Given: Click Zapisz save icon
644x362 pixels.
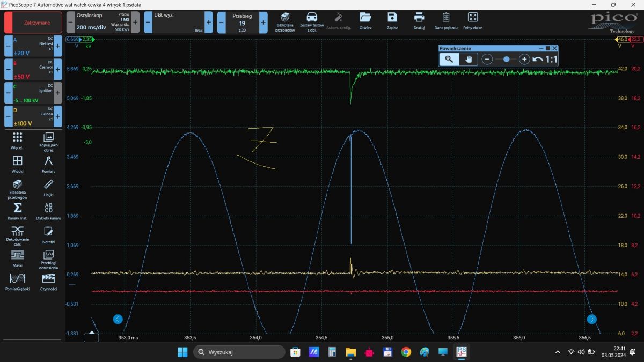Looking at the screenshot, I should pos(392,21).
